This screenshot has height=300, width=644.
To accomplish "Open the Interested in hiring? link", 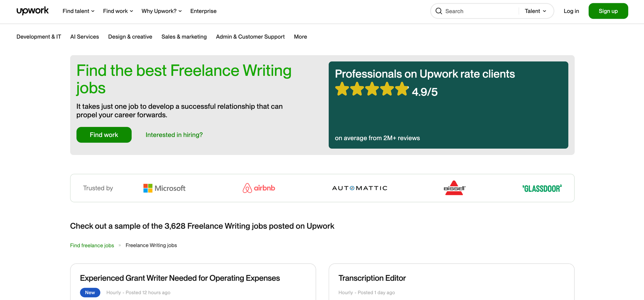I will [x=174, y=135].
